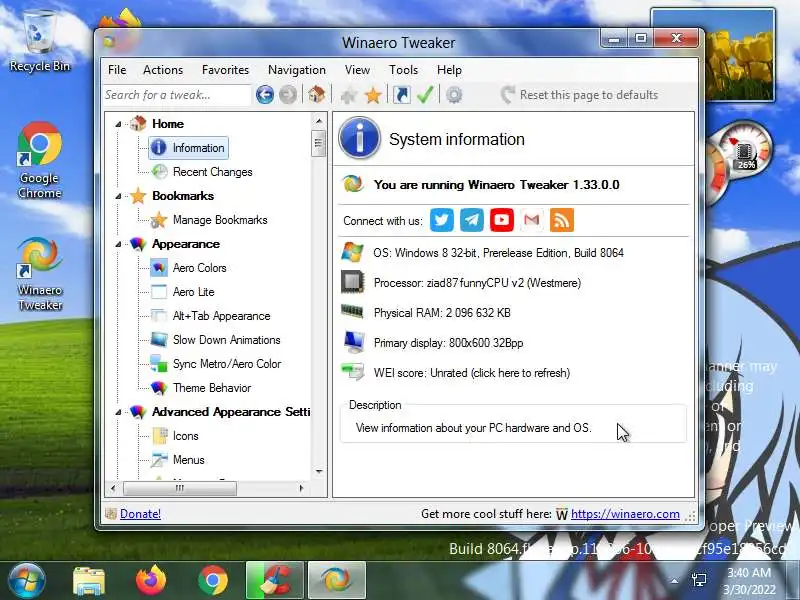Click the Start orb button

27,581
